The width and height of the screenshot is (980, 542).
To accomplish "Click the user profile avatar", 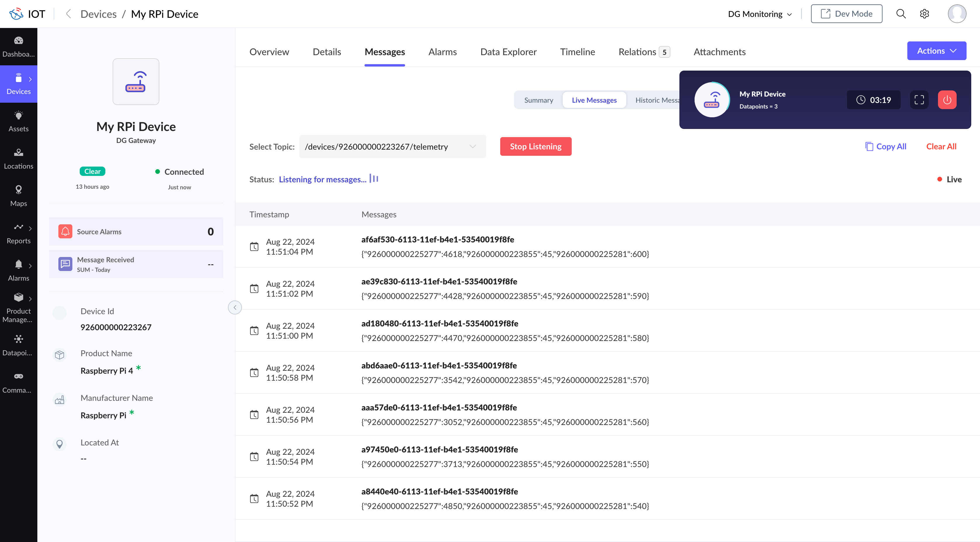I will click(x=956, y=14).
